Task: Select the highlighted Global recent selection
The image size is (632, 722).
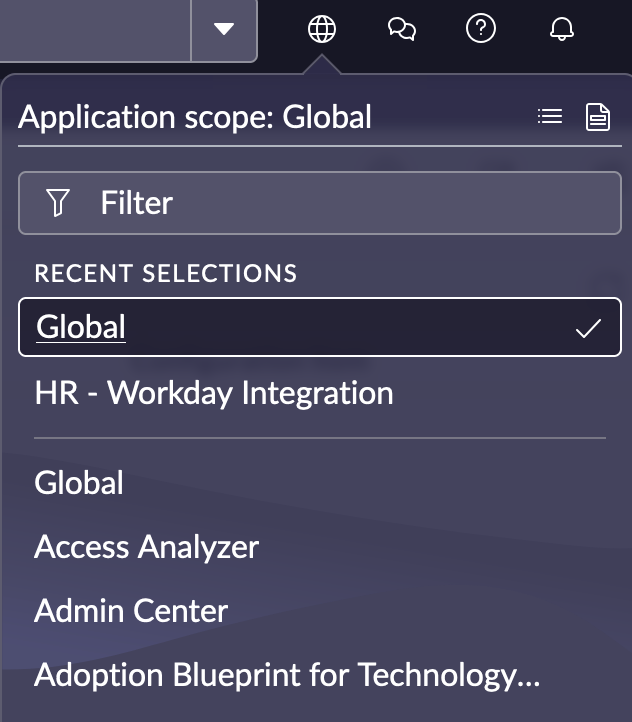Action: [x=320, y=327]
